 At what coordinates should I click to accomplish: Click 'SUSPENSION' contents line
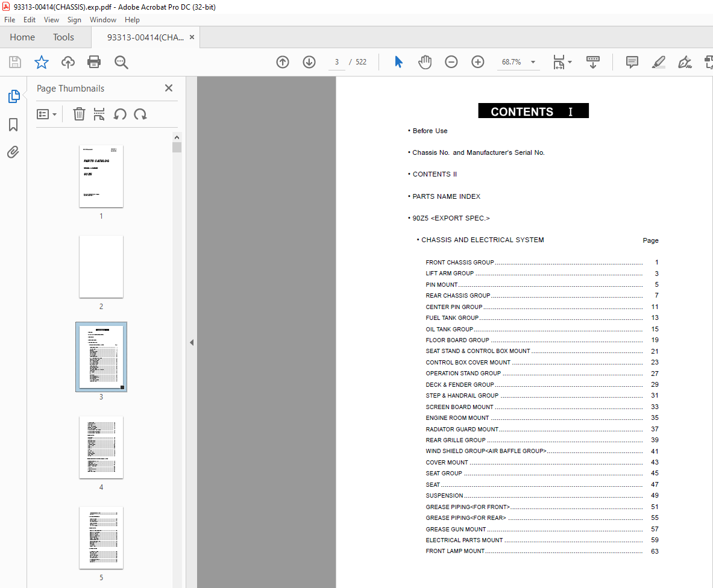point(542,495)
